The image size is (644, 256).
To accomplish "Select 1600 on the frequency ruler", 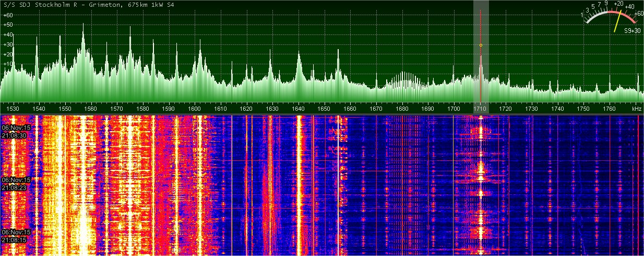I will [195, 109].
